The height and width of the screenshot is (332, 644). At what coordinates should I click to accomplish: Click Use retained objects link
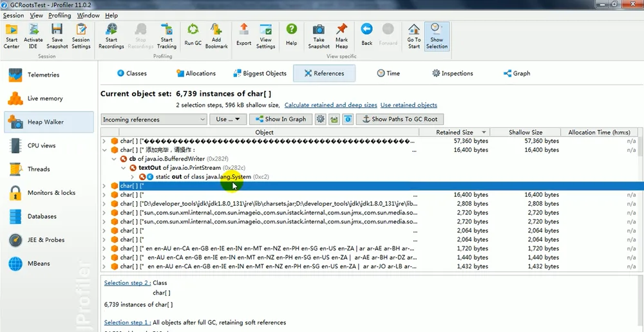409,105
